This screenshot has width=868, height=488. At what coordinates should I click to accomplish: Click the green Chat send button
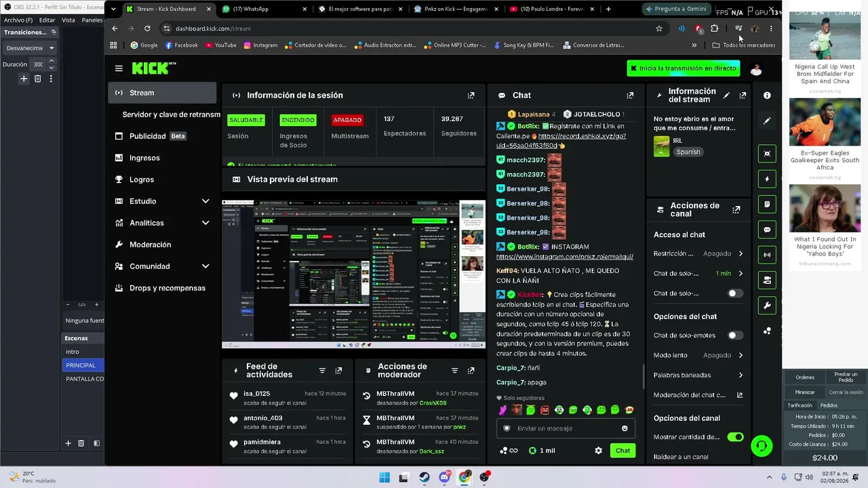[x=623, y=451]
